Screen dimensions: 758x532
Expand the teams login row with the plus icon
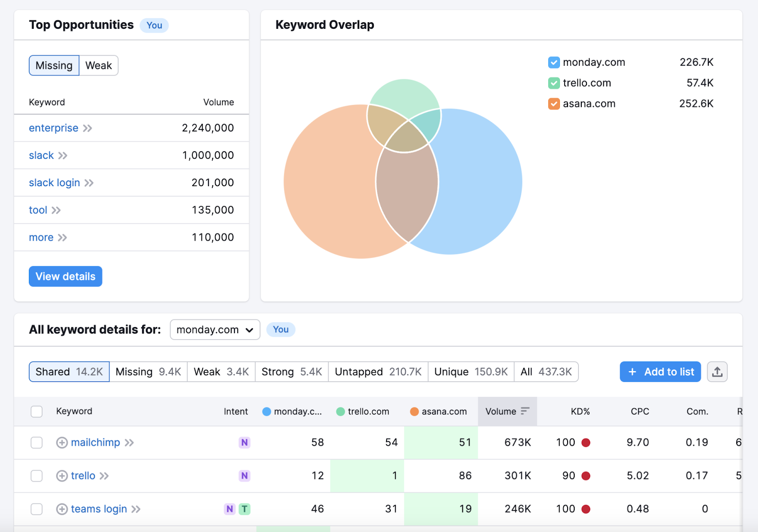point(62,509)
